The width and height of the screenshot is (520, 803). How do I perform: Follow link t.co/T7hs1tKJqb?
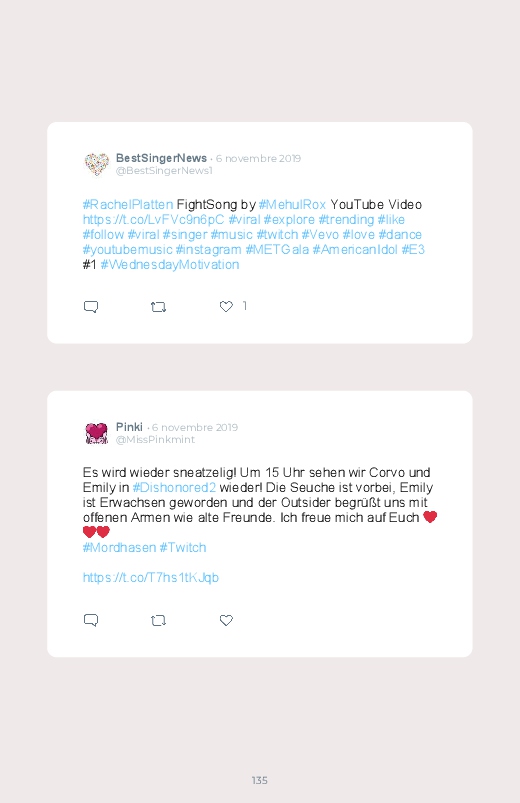tap(151, 578)
